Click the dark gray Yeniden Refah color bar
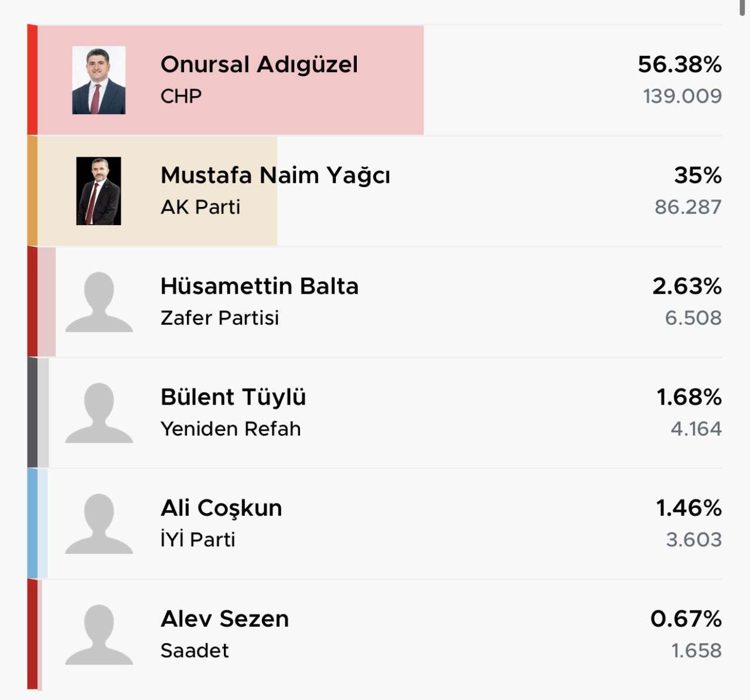 coord(32,413)
